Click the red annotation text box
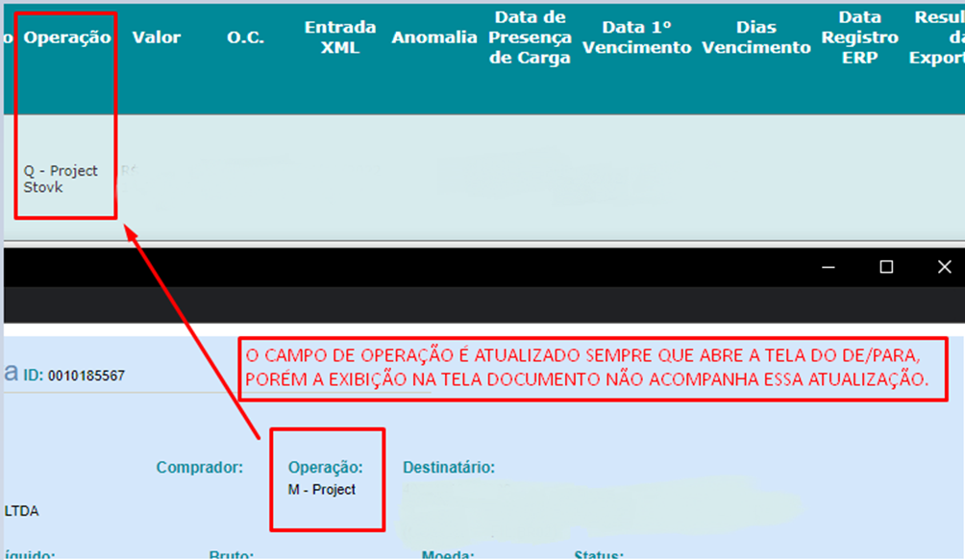 (x=592, y=368)
